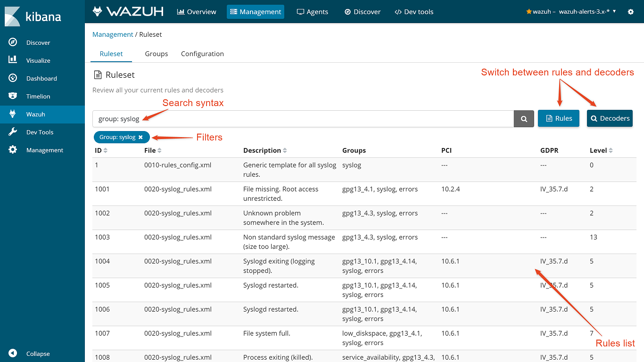Click rule ID 1006
The width and height of the screenshot is (644, 362).
coord(102,309)
